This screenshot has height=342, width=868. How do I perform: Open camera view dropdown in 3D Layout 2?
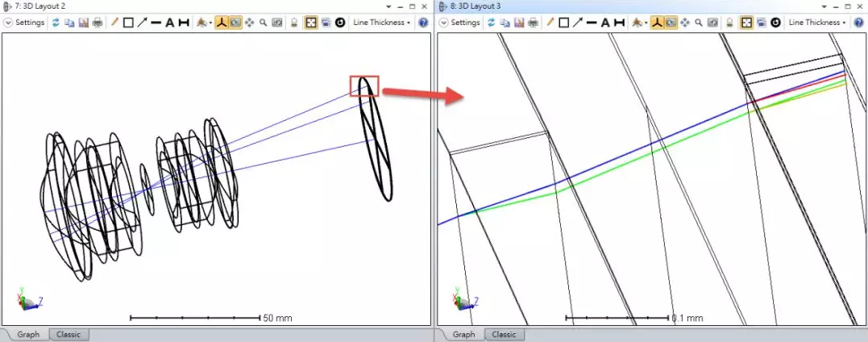tap(203, 23)
